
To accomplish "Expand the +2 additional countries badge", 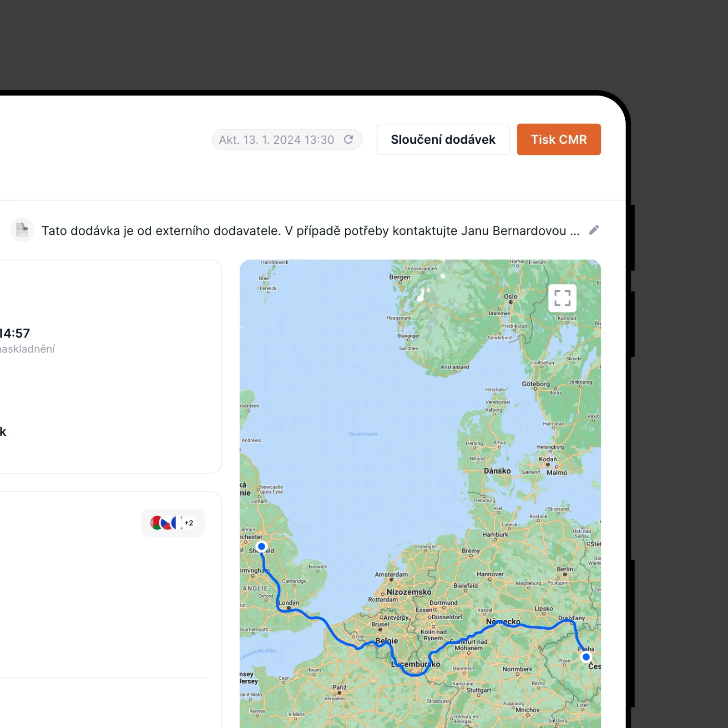I will pyautogui.click(x=189, y=523).
